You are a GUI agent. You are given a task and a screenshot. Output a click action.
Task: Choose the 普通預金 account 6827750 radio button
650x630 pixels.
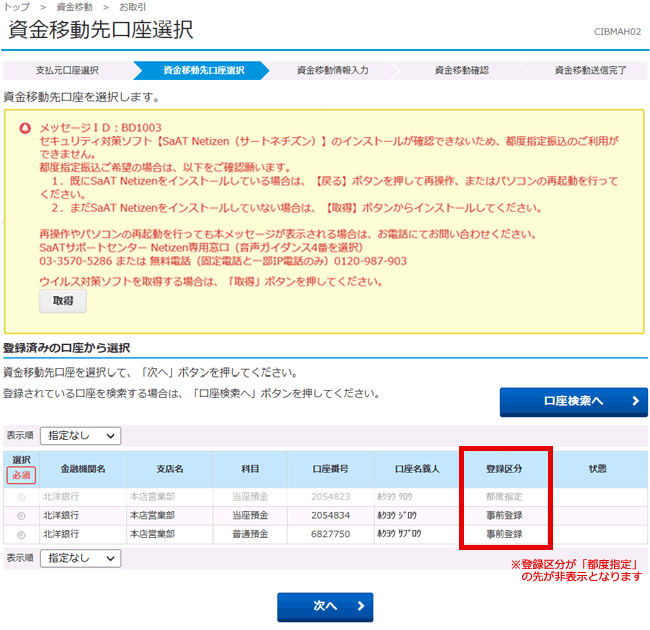[21, 534]
